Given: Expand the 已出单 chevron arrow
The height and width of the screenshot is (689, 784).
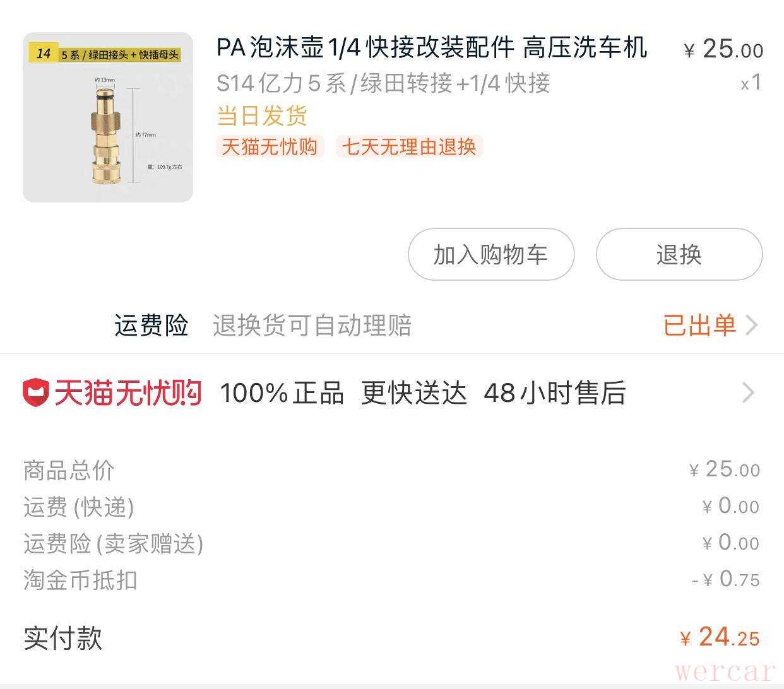Looking at the screenshot, I should point(751,326).
